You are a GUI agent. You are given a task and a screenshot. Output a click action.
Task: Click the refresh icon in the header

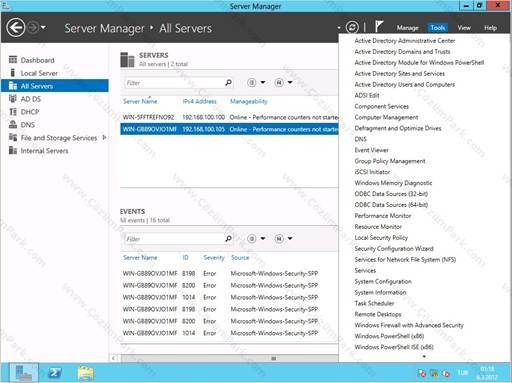(352, 27)
